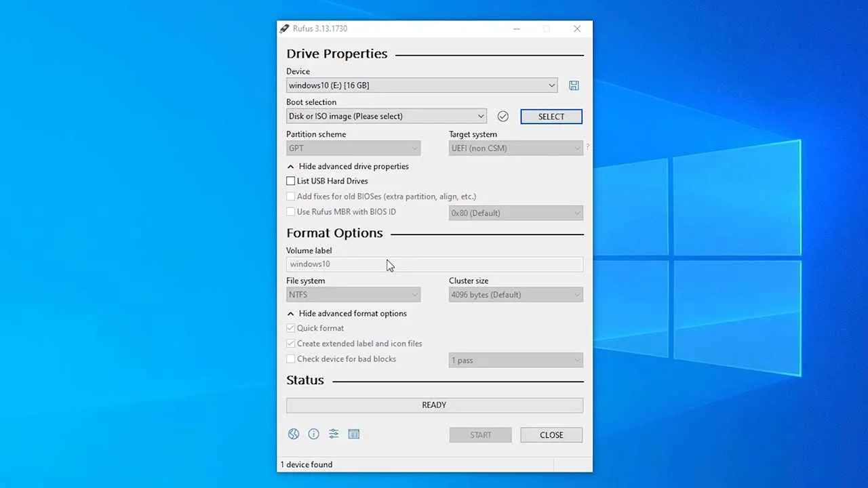The width and height of the screenshot is (868, 488).
Task: Toggle Use Rufus MBR with BIOS ID
Action: [x=290, y=212]
